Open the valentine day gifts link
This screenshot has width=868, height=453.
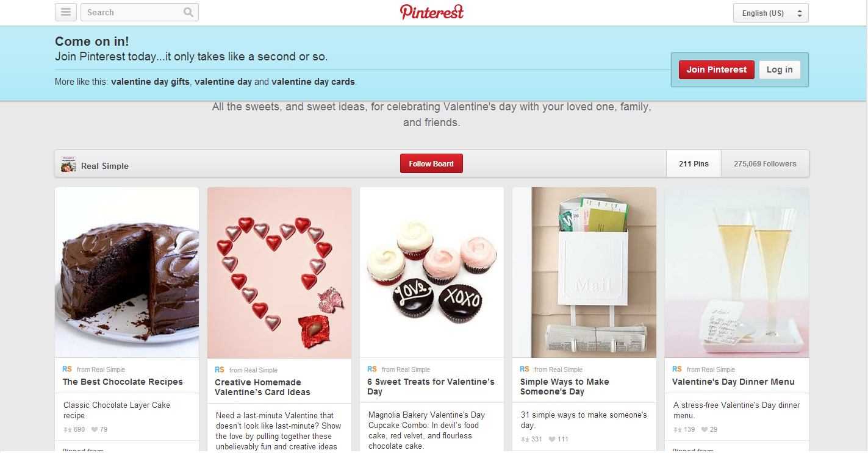pos(150,82)
